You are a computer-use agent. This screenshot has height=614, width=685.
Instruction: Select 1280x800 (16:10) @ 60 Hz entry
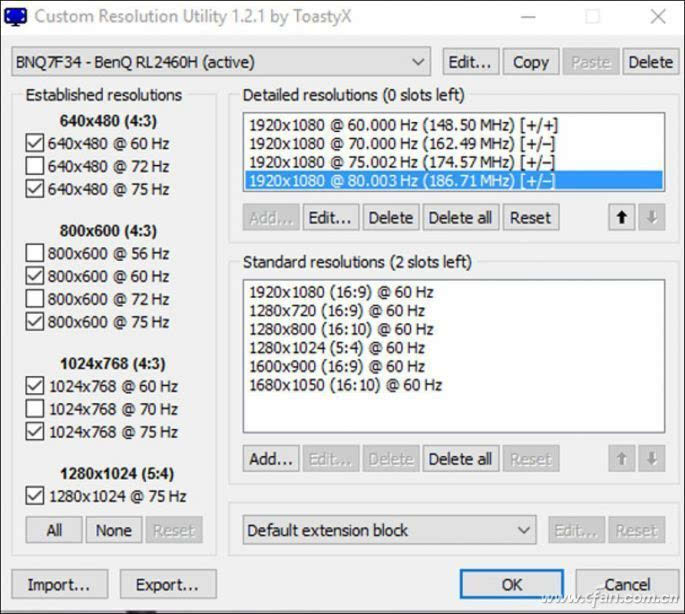(453, 329)
